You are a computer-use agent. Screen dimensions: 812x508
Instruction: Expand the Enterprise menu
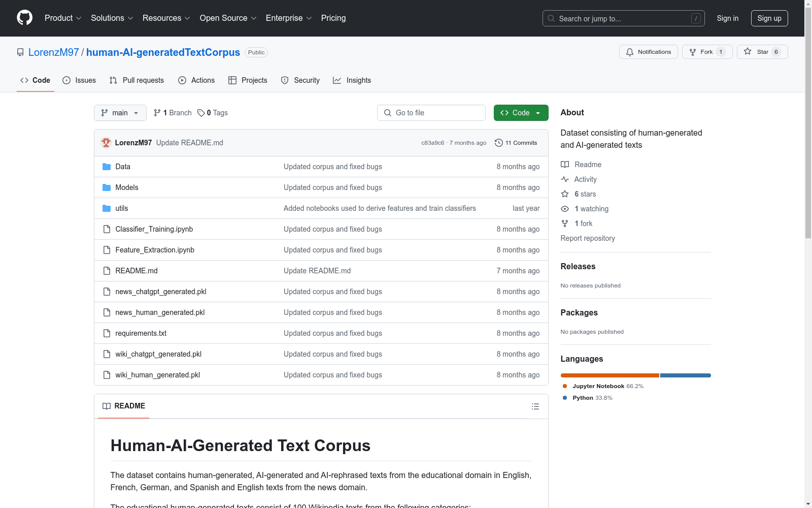[x=289, y=18]
